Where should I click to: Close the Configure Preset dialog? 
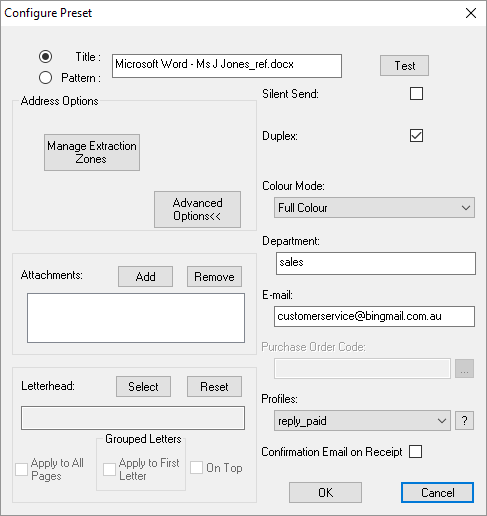pyautogui.click(x=471, y=13)
